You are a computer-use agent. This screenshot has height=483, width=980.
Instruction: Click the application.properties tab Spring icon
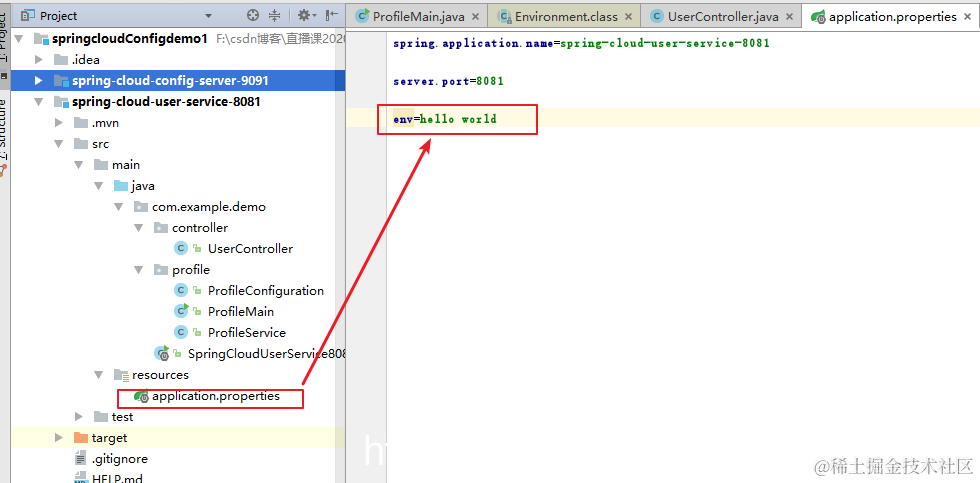818,17
